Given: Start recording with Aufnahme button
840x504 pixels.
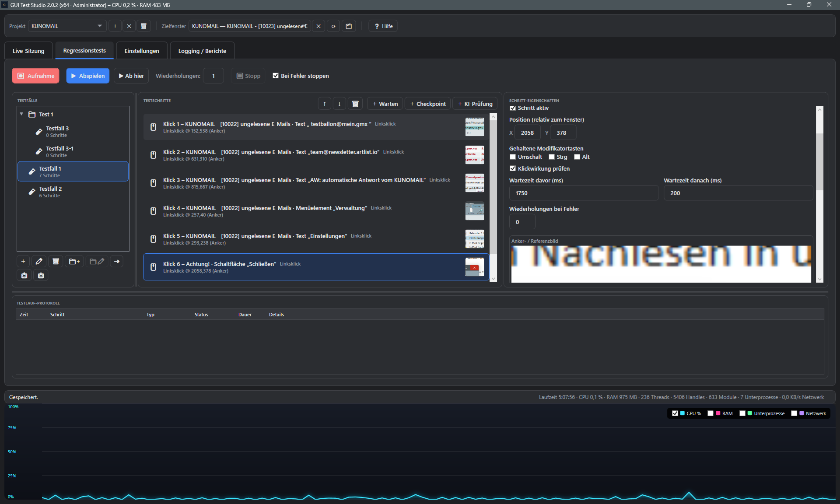Looking at the screenshot, I should coord(36,76).
